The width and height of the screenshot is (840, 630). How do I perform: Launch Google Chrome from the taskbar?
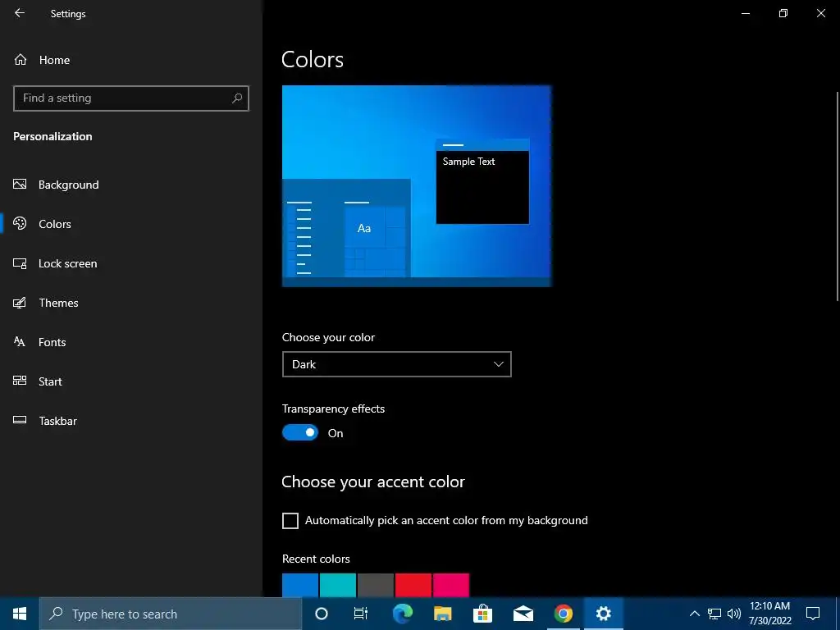tap(563, 614)
